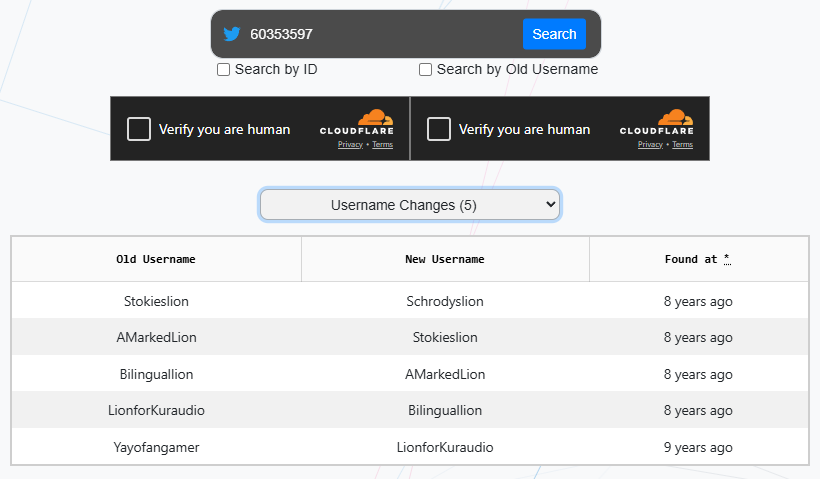Click the 9 years ago timestamp
The width and height of the screenshot is (820, 479).
coord(698,448)
